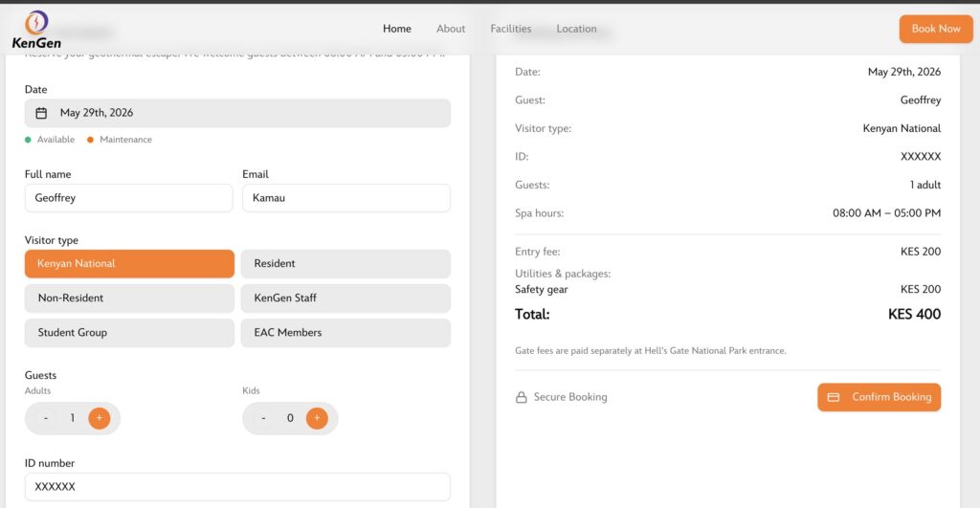Select the EAC Members visitor type
The width and height of the screenshot is (980, 508).
(345, 333)
